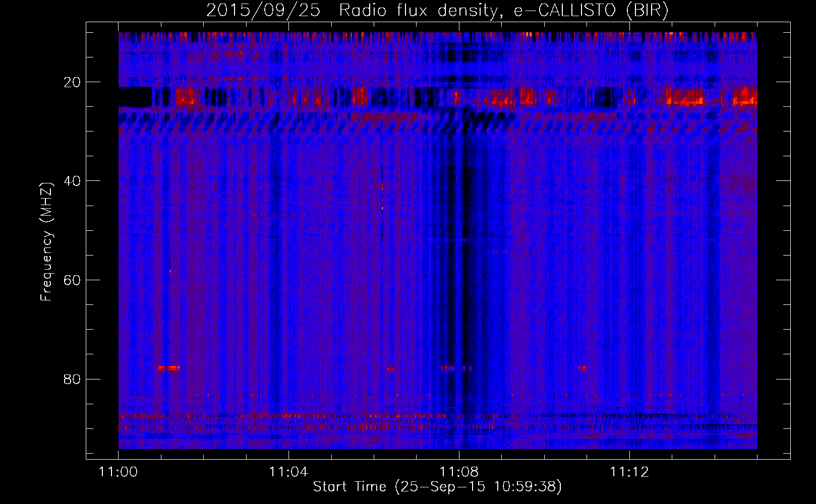This screenshot has height=504, width=816.
Task: Click the "11:04" time tick label
Action: pyautogui.click(x=288, y=472)
